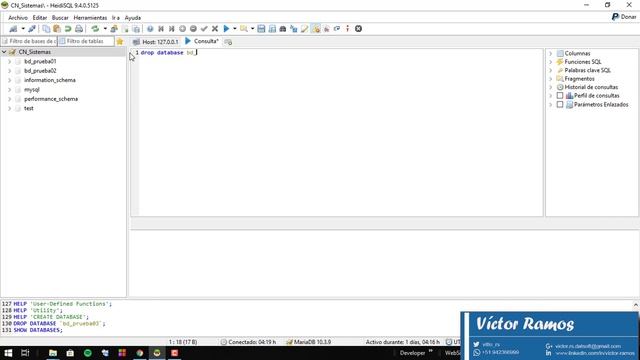
Task: Open the Buscar menu
Action: [x=60, y=18]
